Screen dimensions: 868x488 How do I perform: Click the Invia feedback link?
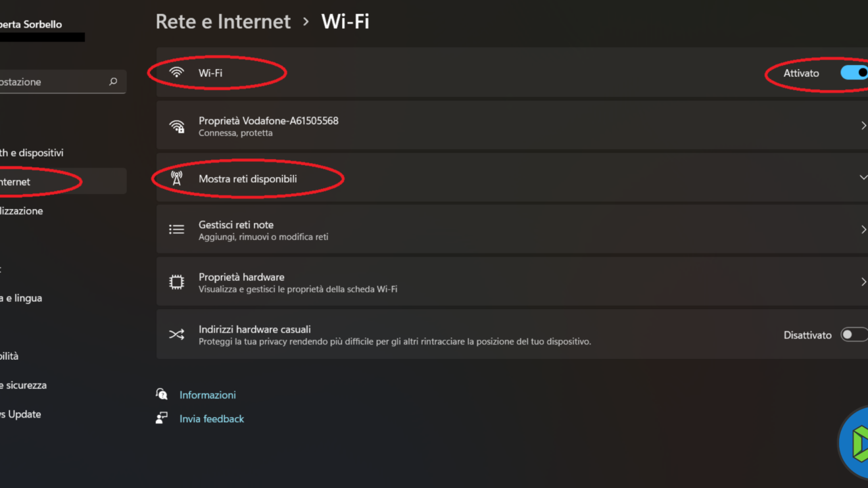212,419
